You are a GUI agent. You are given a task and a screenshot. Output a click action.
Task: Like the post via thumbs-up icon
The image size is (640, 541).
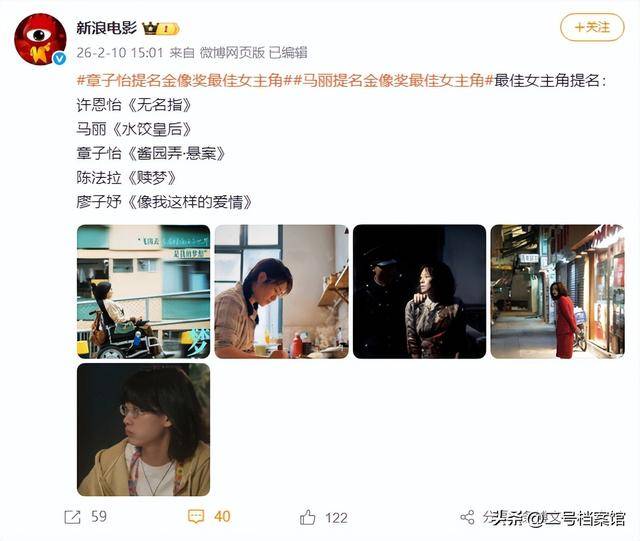[307, 518]
